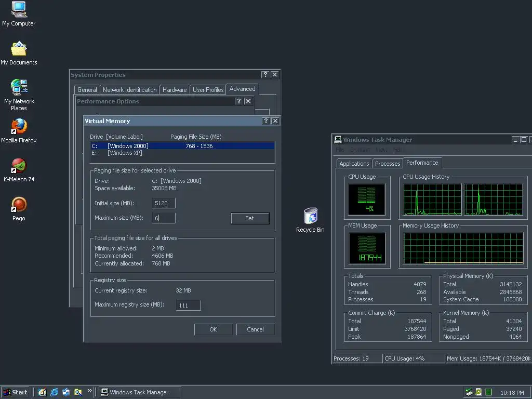Click the Task Manager title bar icon
This screenshot has width=532, height=399.
(338, 139)
